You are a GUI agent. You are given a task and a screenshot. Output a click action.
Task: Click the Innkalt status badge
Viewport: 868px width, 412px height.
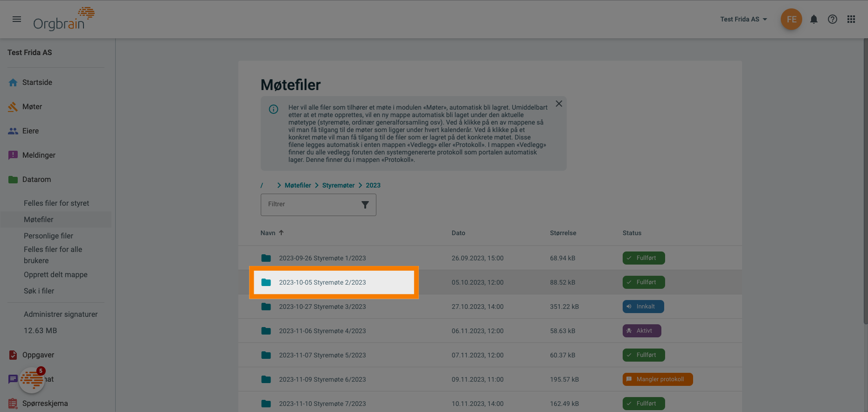(x=643, y=307)
